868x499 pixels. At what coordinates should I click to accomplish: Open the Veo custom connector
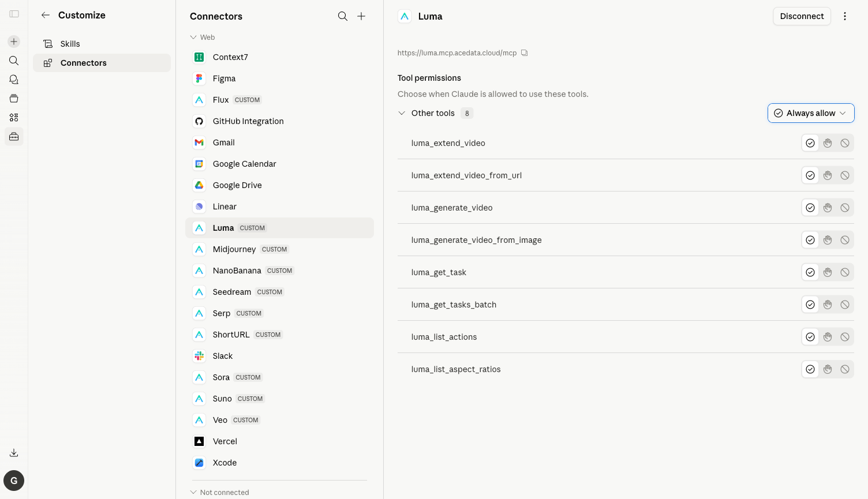(279, 420)
